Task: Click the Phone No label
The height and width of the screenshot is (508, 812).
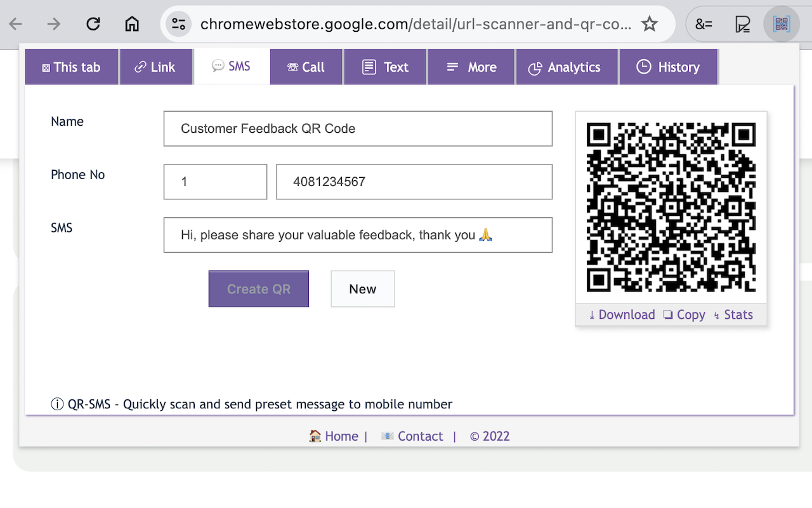Action: (x=78, y=175)
